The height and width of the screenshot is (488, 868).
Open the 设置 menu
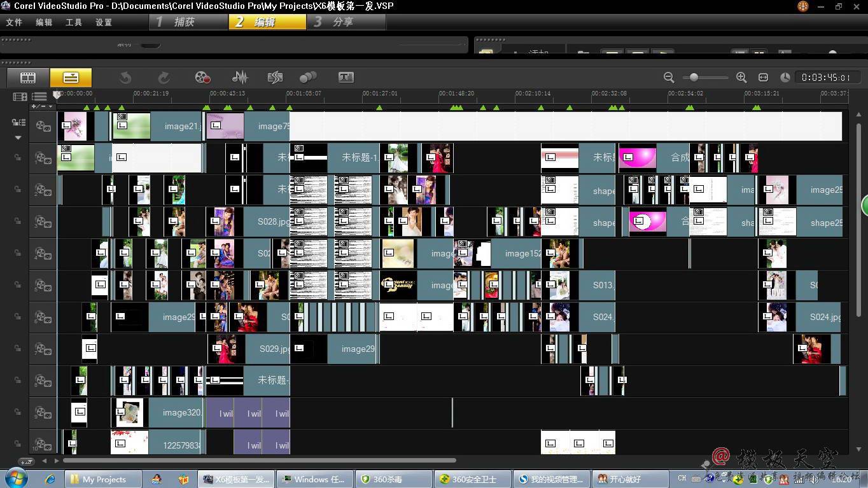pyautogui.click(x=104, y=22)
